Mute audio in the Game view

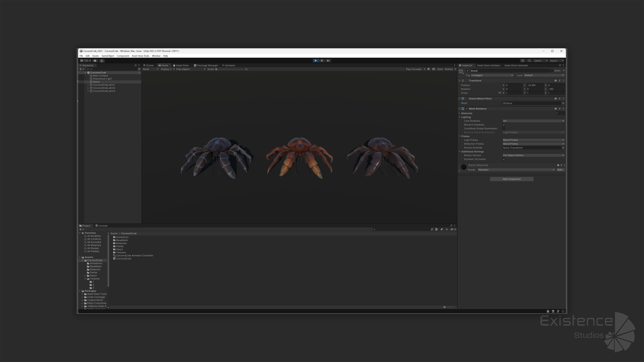click(428, 69)
